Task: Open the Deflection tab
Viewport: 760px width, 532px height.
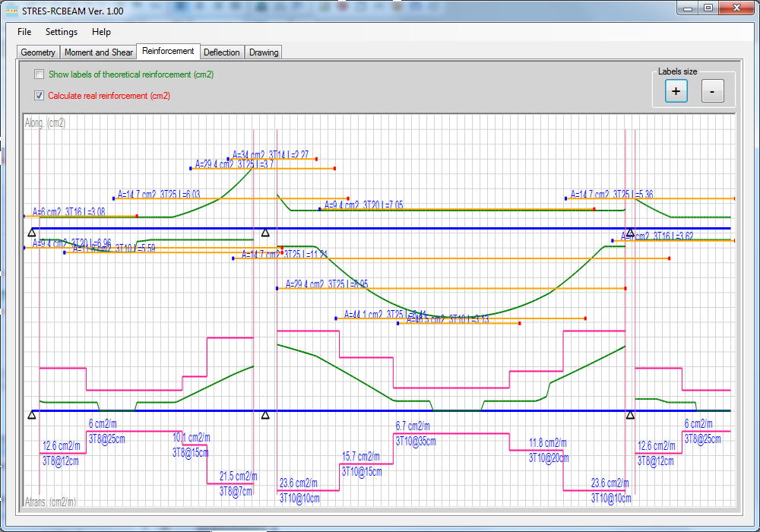Action: tap(221, 52)
